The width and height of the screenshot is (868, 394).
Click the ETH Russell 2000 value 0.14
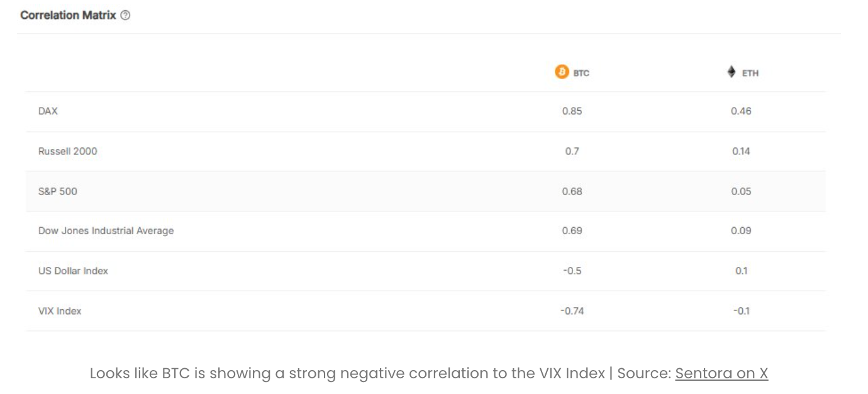coord(741,151)
